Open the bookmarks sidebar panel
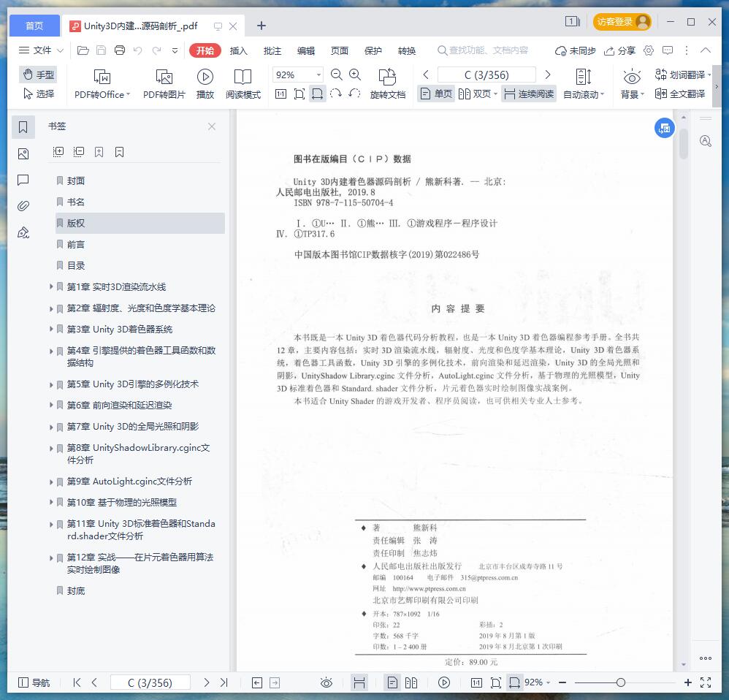This screenshot has height=700, width=729. tap(23, 127)
